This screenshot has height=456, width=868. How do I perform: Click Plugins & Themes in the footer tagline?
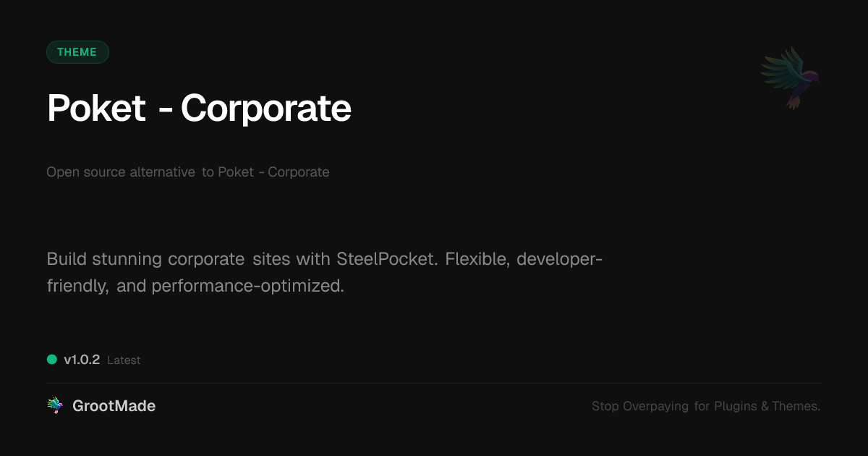(x=767, y=406)
